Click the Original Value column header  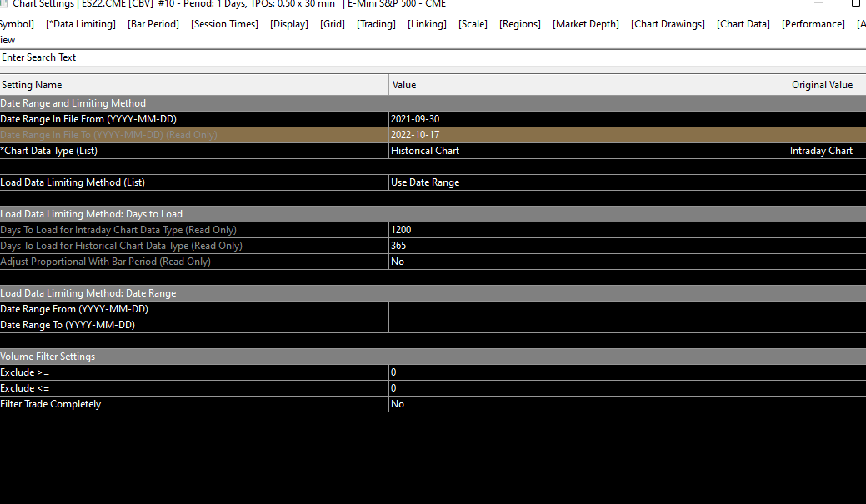click(x=827, y=85)
